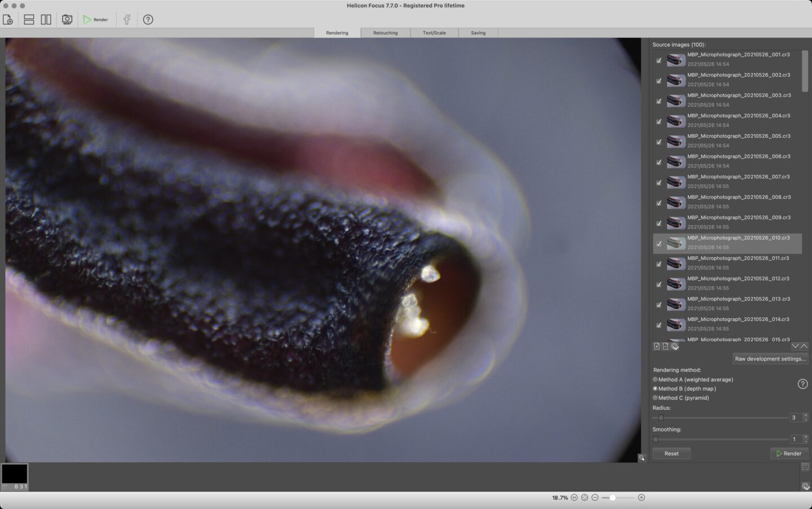812x509 pixels.
Task: Switch to vertical split view layout
Action: (x=46, y=20)
